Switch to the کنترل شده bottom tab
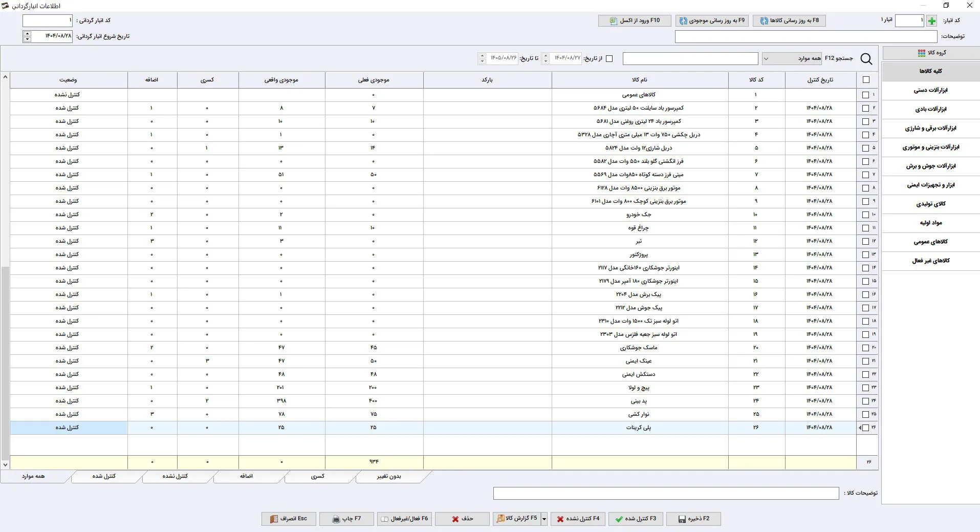Image resolution: width=980 pixels, height=532 pixels. (x=104, y=477)
